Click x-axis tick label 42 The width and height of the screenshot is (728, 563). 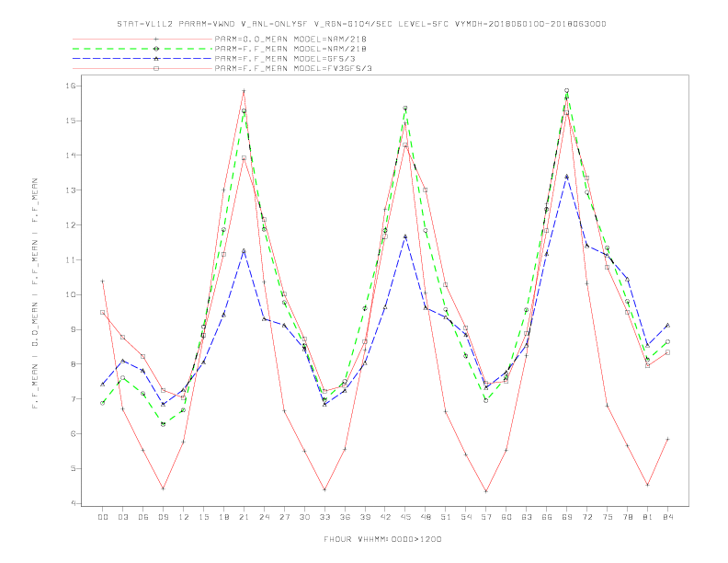click(x=385, y=517)
